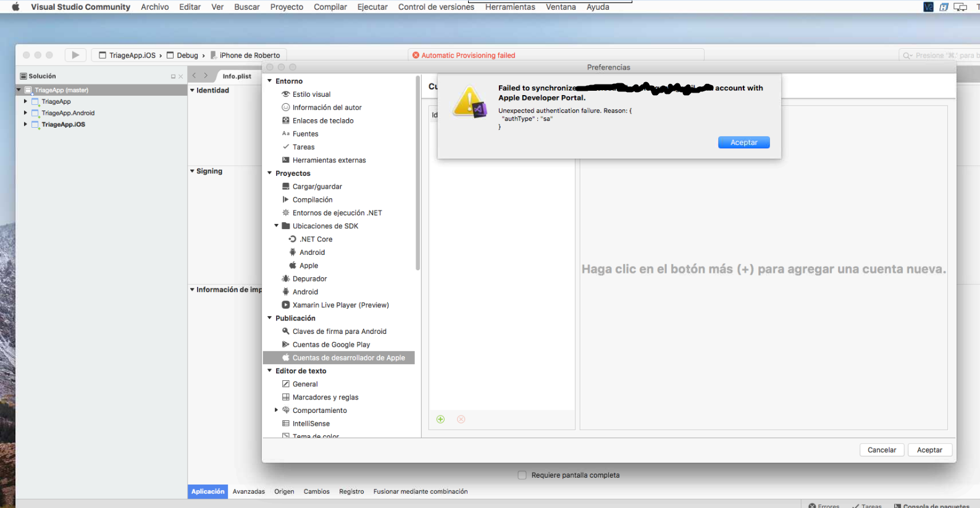This screenshot has width=980, height=508.
Task: Open IntelliSense preferences
Action: (x=311, y=424)
